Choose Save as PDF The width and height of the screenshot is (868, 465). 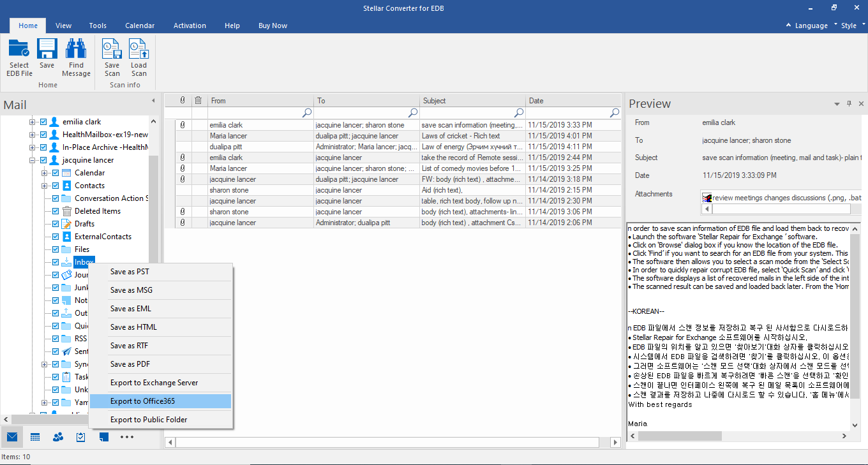[161, 364]
